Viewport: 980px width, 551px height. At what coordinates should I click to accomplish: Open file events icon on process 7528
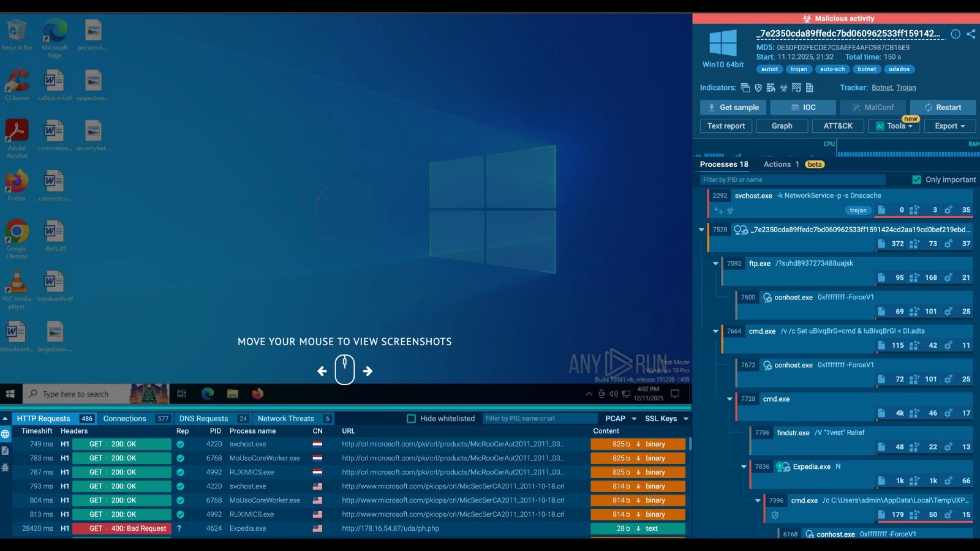click(x=881, y=244)
